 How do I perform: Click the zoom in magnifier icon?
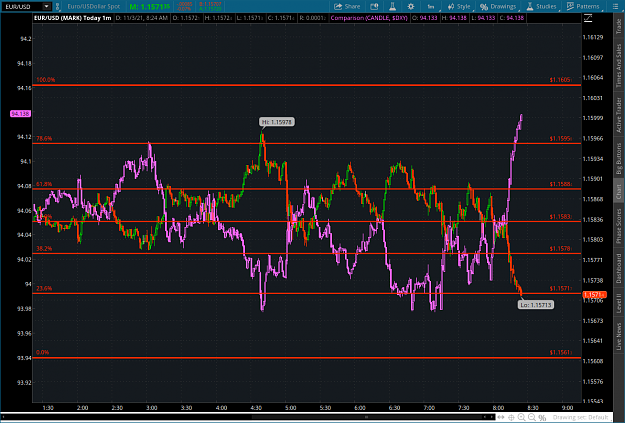(x=521, y=417)
